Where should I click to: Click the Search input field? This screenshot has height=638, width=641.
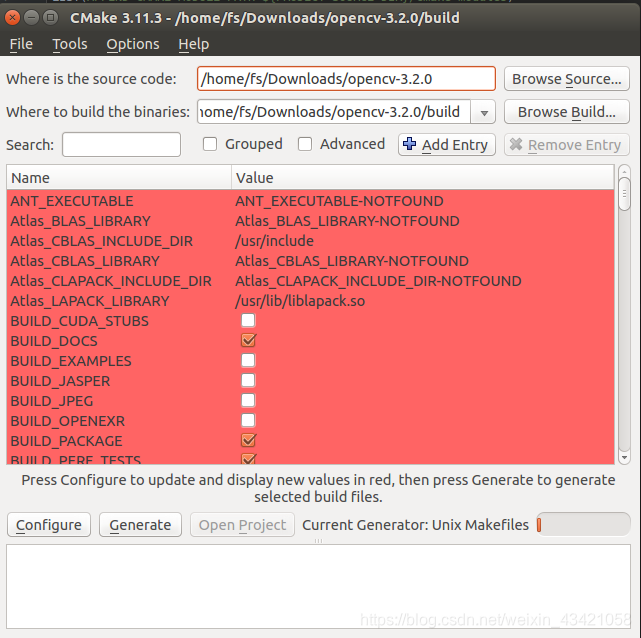point(121,144)
